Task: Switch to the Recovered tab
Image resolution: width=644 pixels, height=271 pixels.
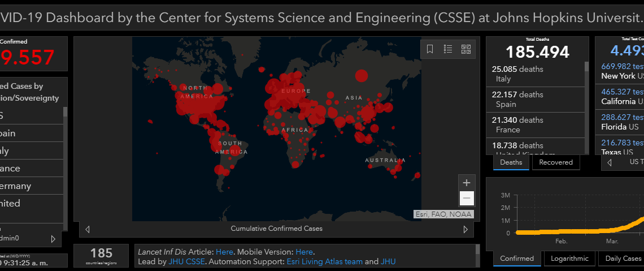Action: pos(556,162)
